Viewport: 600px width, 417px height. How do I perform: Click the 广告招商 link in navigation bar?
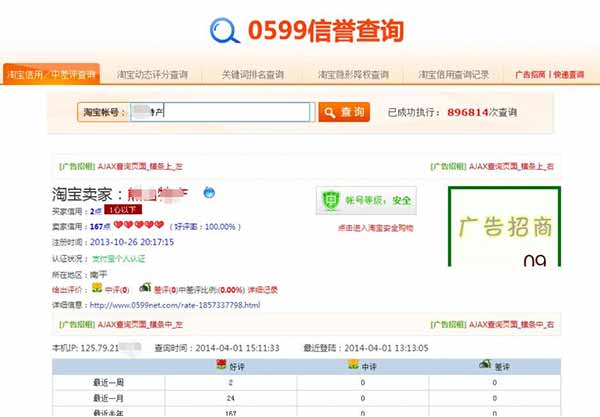tap(530, 75)
